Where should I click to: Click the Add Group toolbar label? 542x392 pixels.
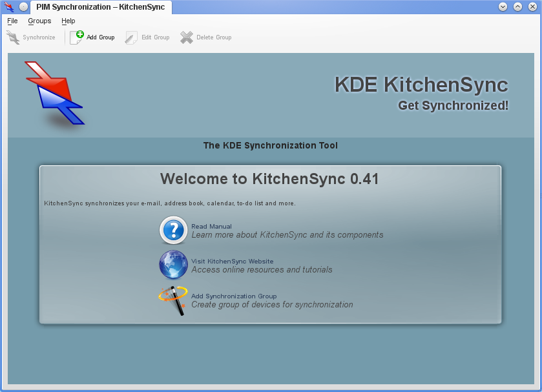pos(100,37)
